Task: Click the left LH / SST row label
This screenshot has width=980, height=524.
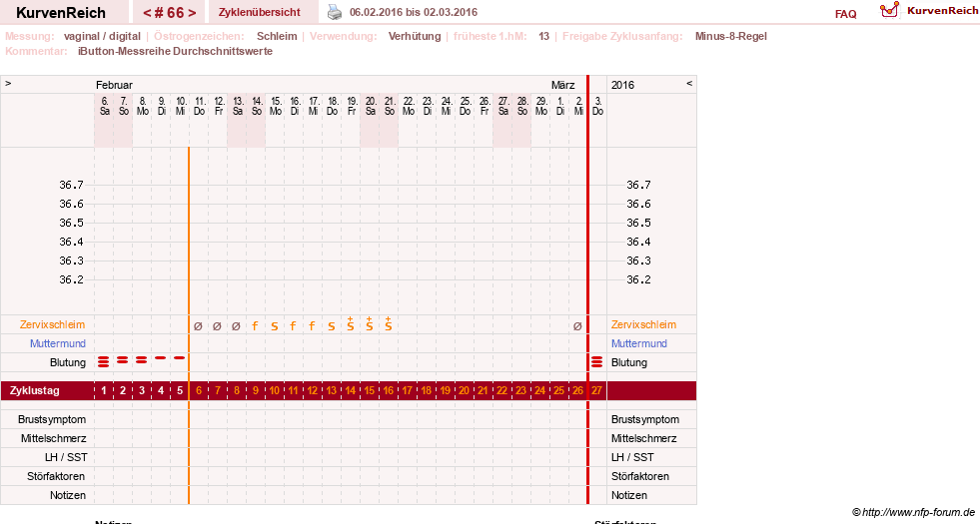Action: point(66,458)
